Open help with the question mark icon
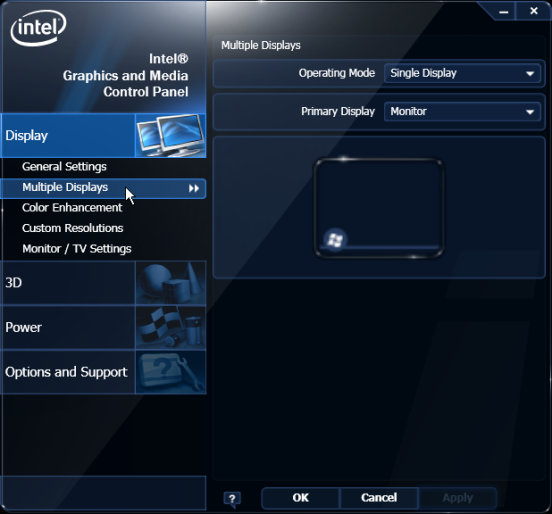Image resolution: width=552 pixels, height=514 pixels. (232, 499)
